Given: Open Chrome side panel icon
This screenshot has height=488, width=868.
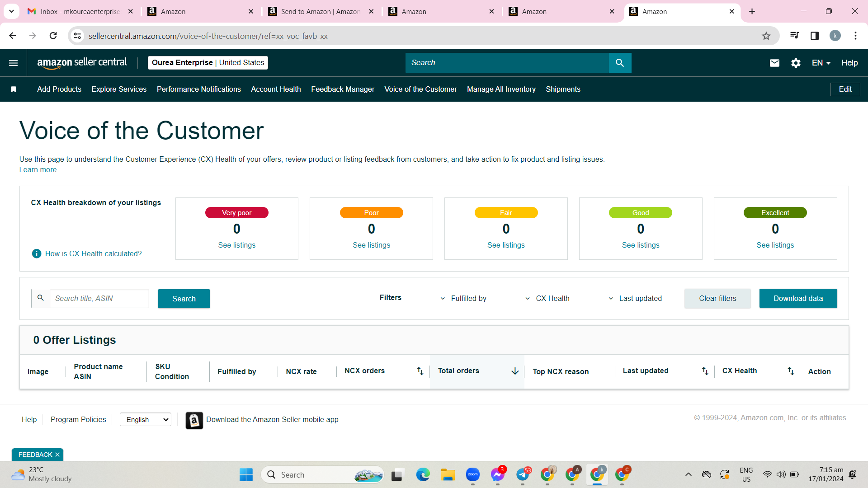Looking at the screenshot, I should 815,36.
